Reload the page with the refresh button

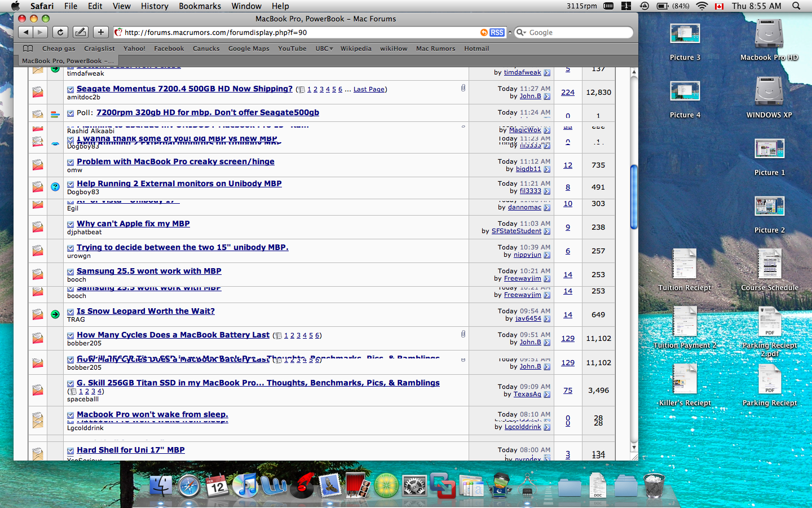point(60,32)
